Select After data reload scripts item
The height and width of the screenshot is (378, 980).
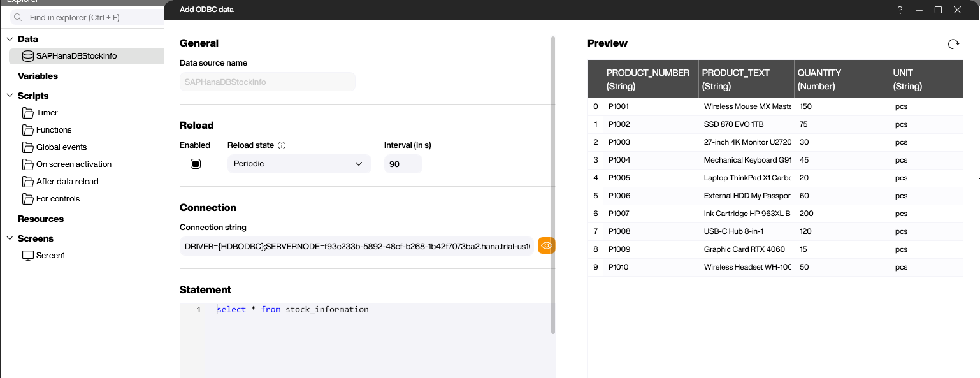(67, 182)
